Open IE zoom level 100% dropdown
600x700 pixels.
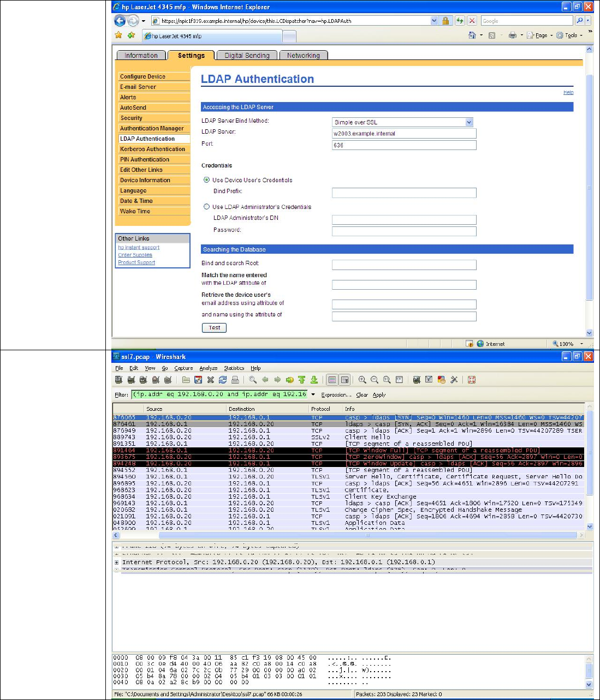pyautogui.click(x=581, y=344)
